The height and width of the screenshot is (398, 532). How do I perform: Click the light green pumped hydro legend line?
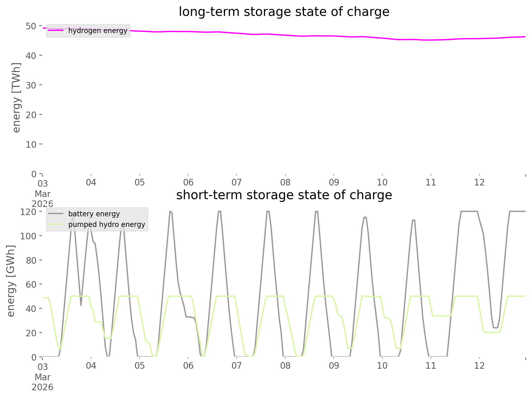coord(56,224)
